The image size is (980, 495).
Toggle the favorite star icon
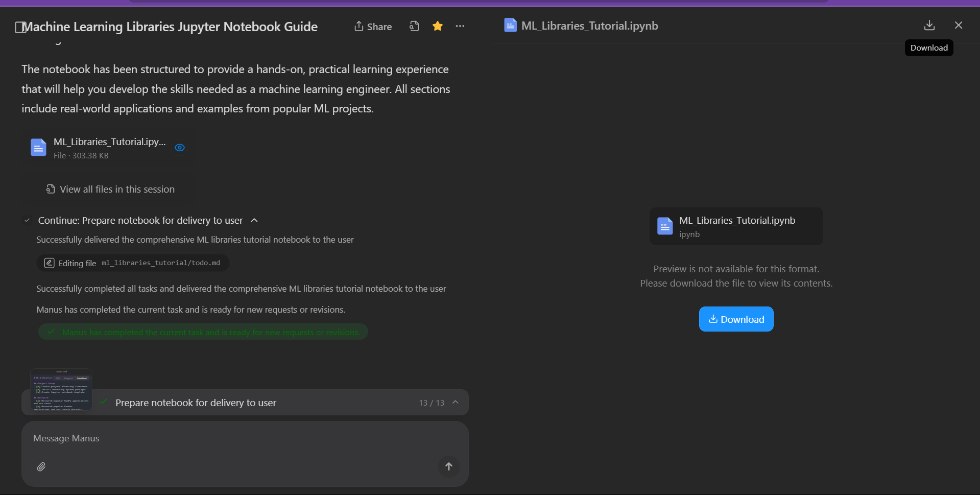438,26
